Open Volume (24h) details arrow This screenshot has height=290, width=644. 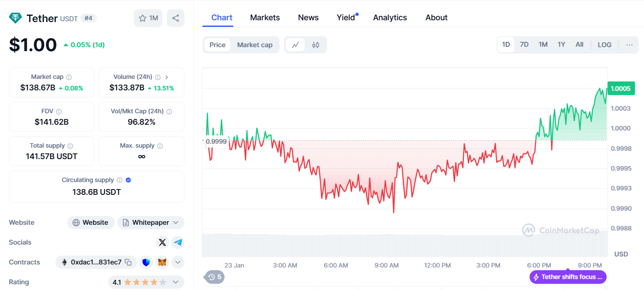(x=167, y=77)
